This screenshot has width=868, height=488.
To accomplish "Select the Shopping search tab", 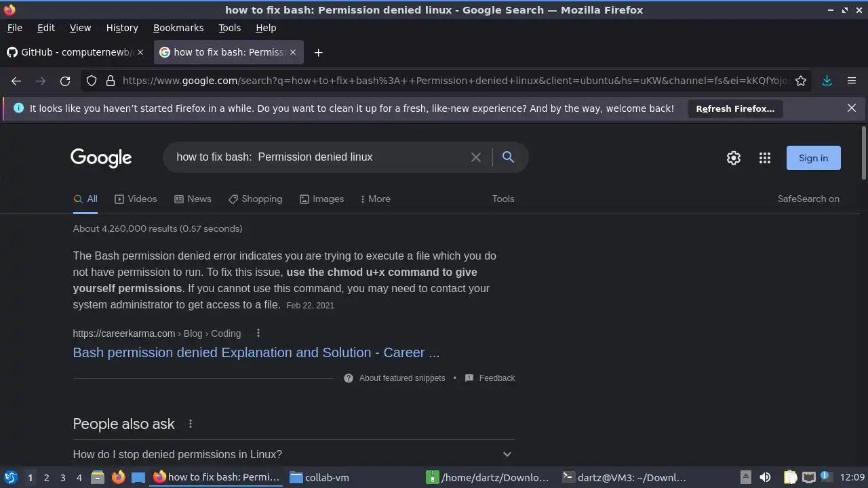I will pos(255,199).
